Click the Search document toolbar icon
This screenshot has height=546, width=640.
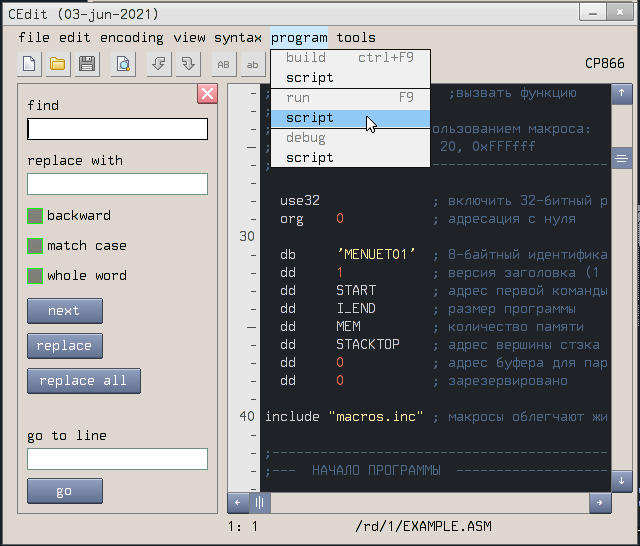click(x=123, y=64)
